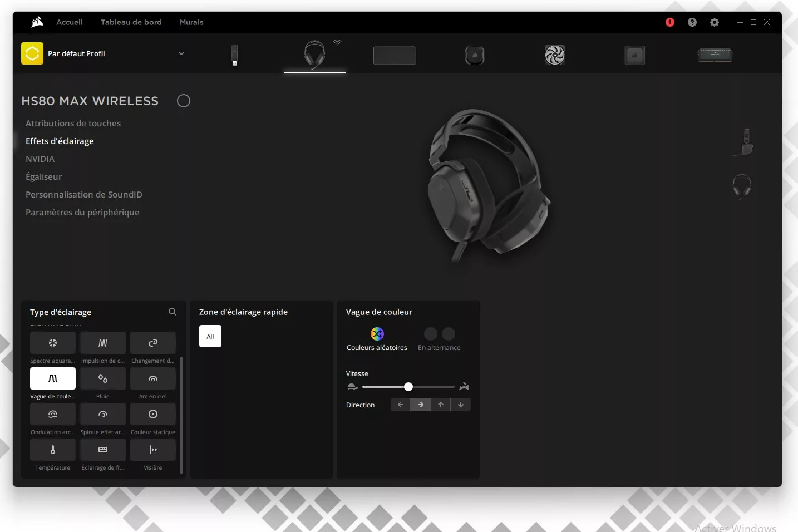View the headset front thumbnail
This screenshot has height=532, width=798.
tap(742, 186)
